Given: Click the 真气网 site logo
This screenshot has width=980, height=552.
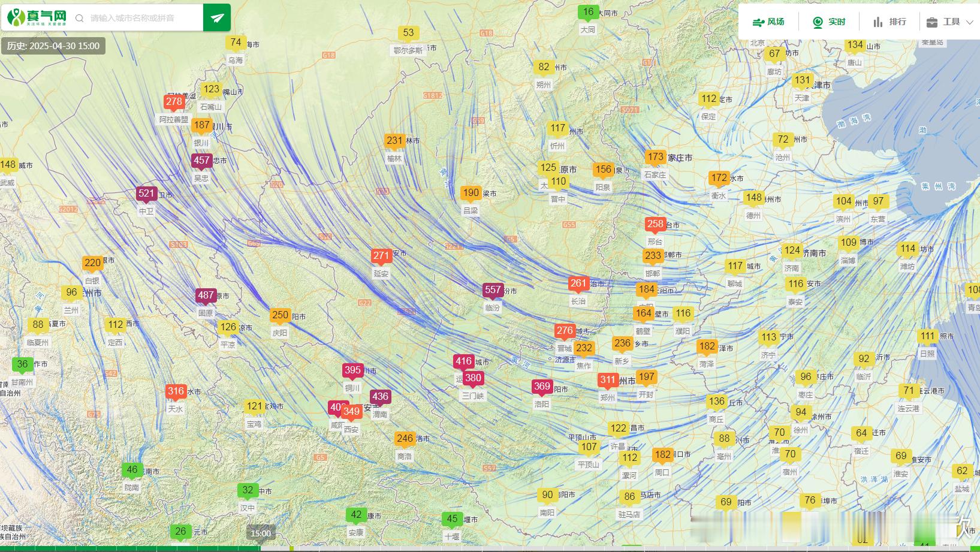Looking at the screenshot, I should pos(37,17).
